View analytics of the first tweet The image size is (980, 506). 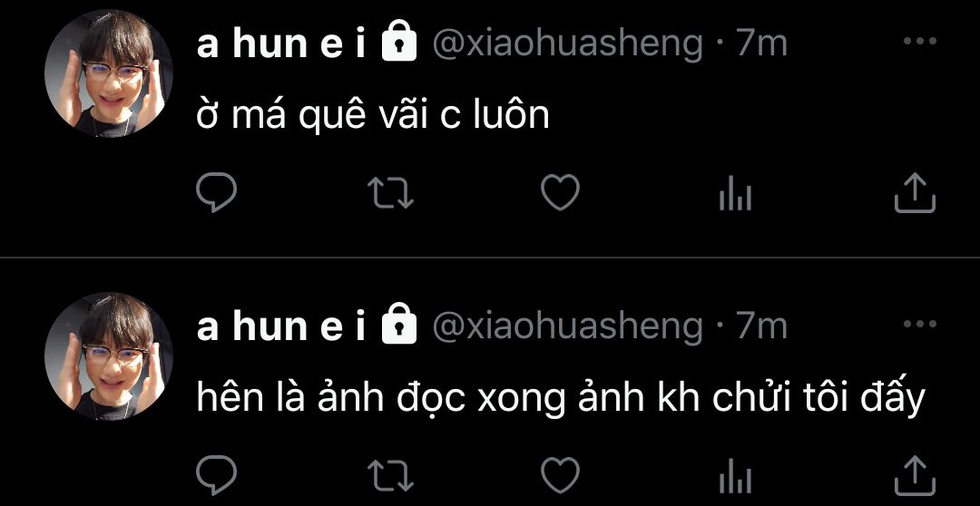point(735,193)
